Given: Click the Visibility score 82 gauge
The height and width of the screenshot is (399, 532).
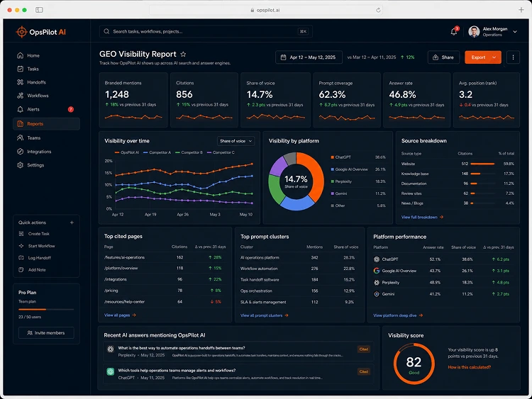Looking at the screenshot, I should 414,364.
